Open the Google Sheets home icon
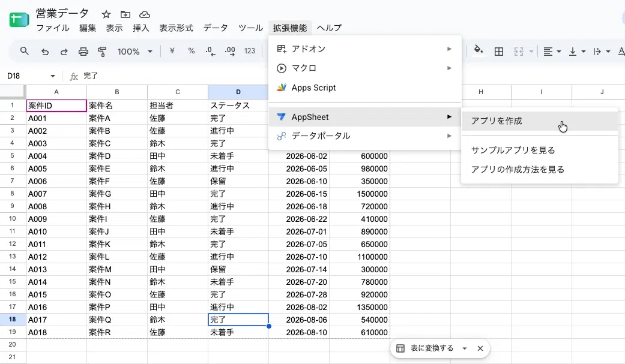The width and height of the screenshot is (625, 364). click(19, 19)
